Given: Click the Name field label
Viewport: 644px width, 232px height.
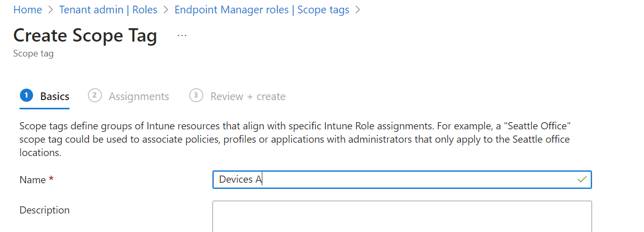Looking at the screenshot, I should click(37, 180).
